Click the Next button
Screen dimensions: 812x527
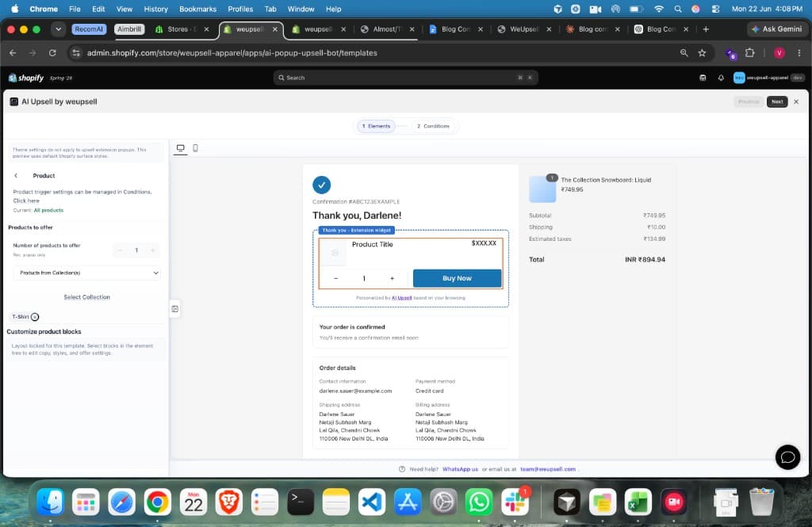[777, 102]
